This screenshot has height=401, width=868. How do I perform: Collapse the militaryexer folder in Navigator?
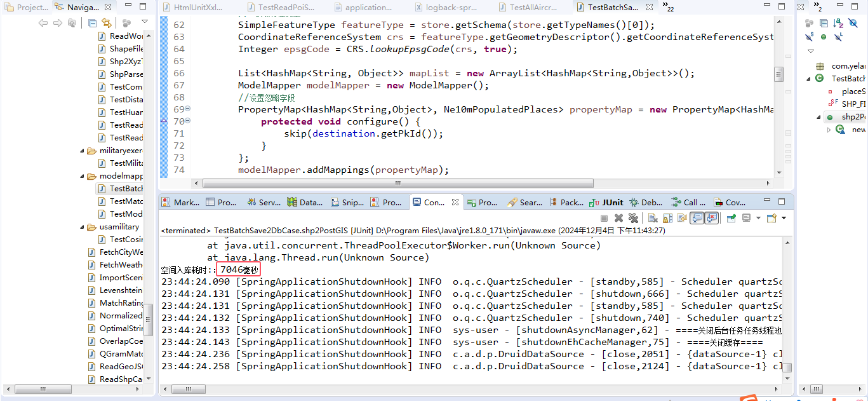(83, 151)
